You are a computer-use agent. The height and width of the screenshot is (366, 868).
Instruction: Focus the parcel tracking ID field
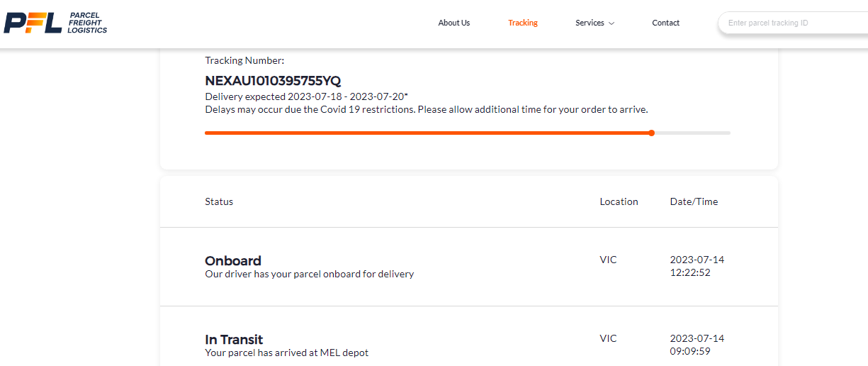[x=794, y=23]
